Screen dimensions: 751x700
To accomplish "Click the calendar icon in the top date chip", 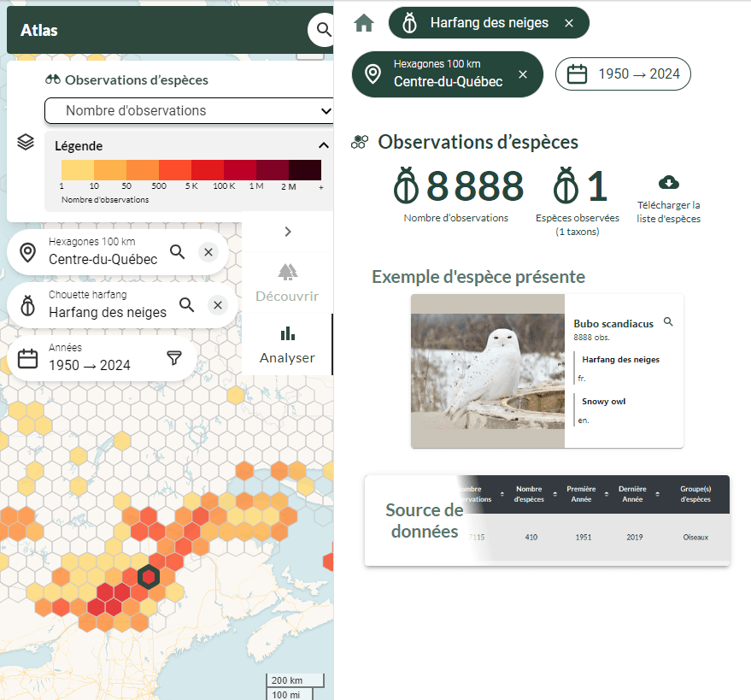I will click(x=577, y=74).
